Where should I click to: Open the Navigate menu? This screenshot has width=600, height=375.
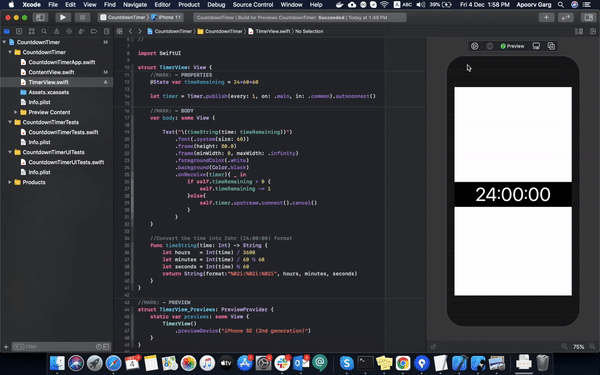point(135,5)
